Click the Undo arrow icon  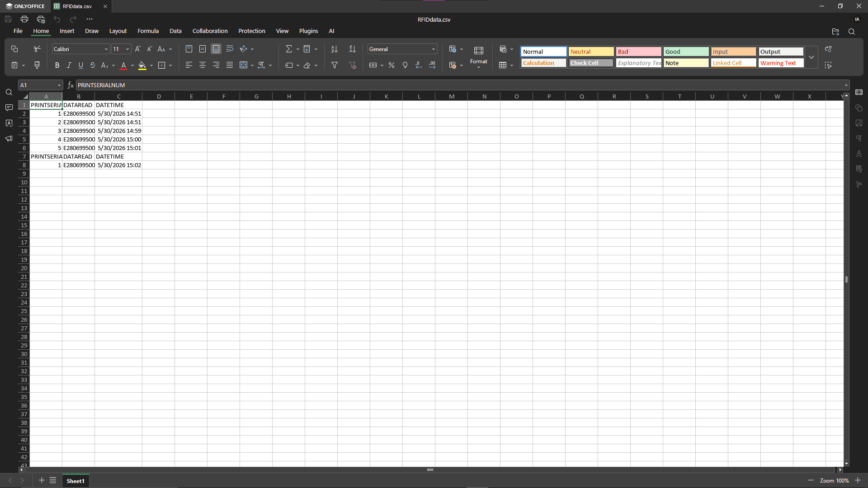point(57,19)
